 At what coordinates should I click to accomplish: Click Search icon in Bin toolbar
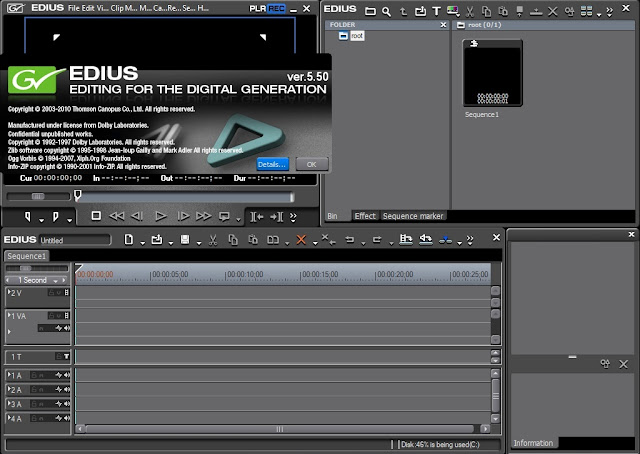coord(387,11)
